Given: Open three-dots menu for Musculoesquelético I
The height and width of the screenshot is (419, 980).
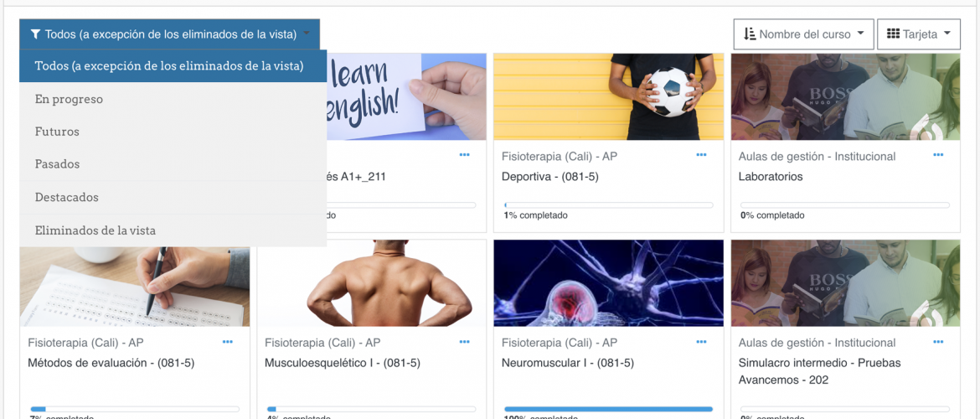Looking at the screenshot, I should tap(464, 341).
